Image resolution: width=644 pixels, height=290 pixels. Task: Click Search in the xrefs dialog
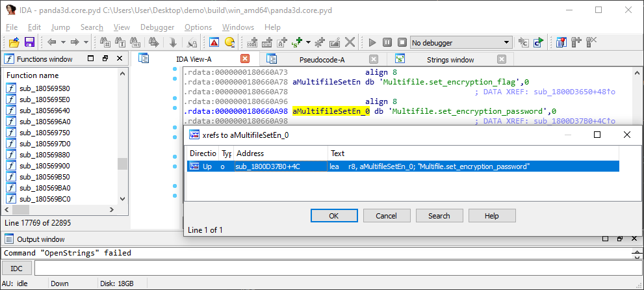click(439, 216)
